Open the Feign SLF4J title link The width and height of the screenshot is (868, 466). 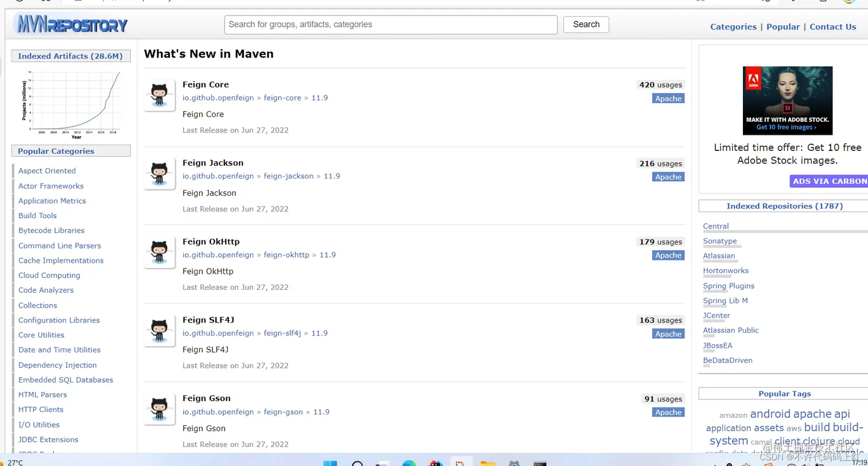208,320
